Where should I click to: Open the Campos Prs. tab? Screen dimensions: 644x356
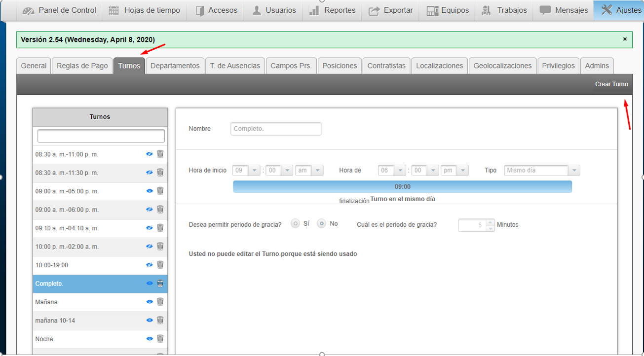coord(291,66)
